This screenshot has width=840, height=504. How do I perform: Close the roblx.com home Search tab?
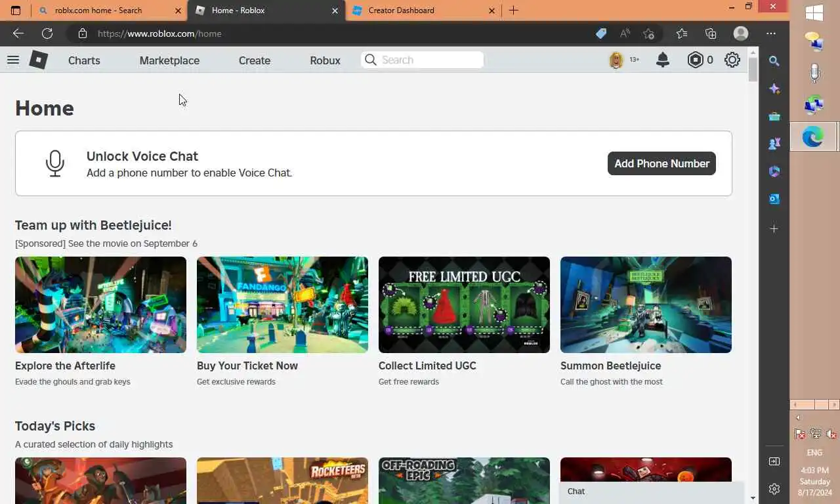(178, 10)
